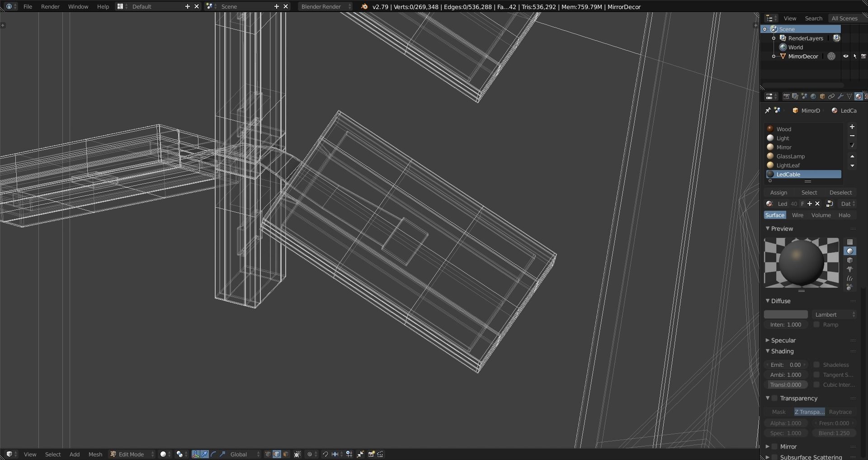
Task: Open the Lambert diffuse shader dropdown
Action: [834, 314]
